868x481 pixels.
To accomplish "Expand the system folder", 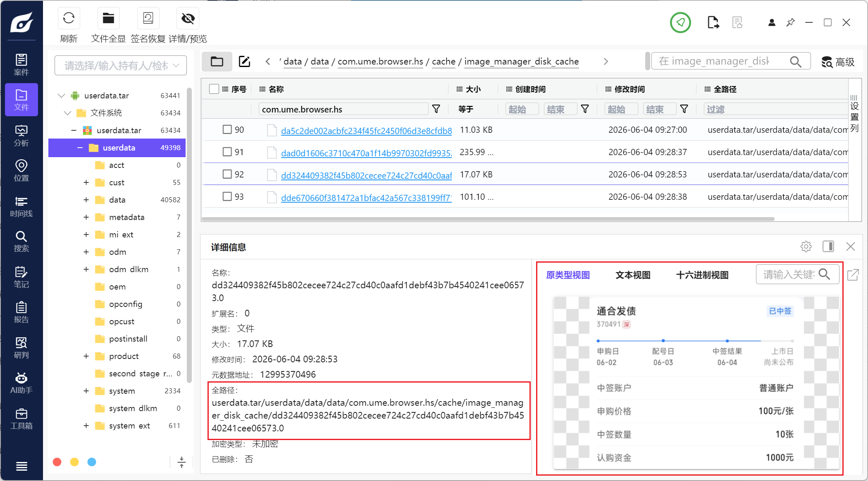I will tap(86, 391).
